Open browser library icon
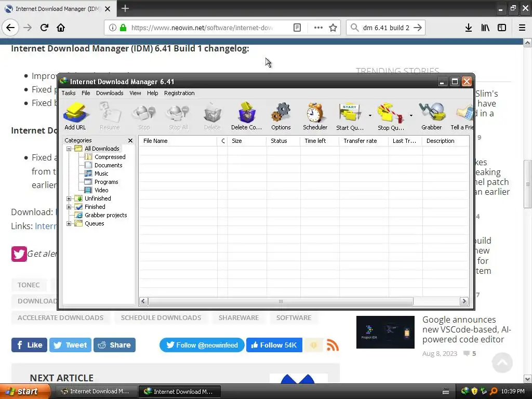The width and height of the screenshot is (532, 399). (485, 28)
